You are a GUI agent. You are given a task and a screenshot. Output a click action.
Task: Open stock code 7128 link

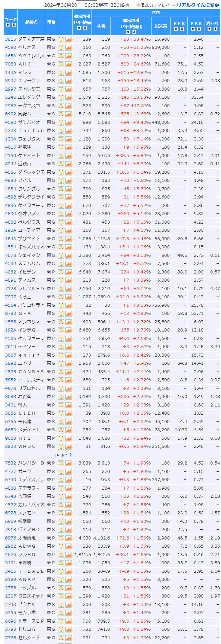[x=11, y=289]
